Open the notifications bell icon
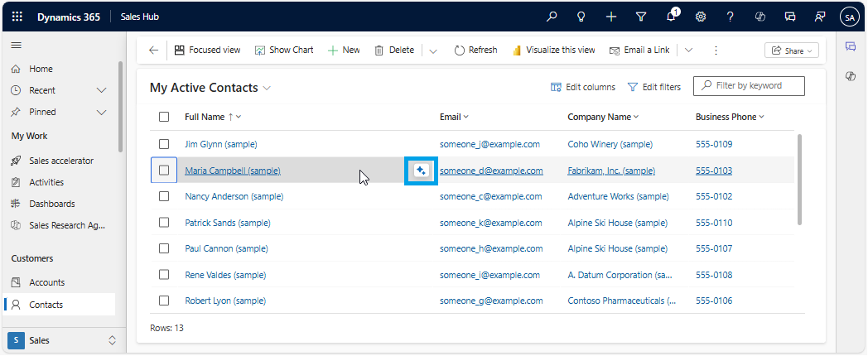This screenshot has width=868, height=356. (671, 16)
